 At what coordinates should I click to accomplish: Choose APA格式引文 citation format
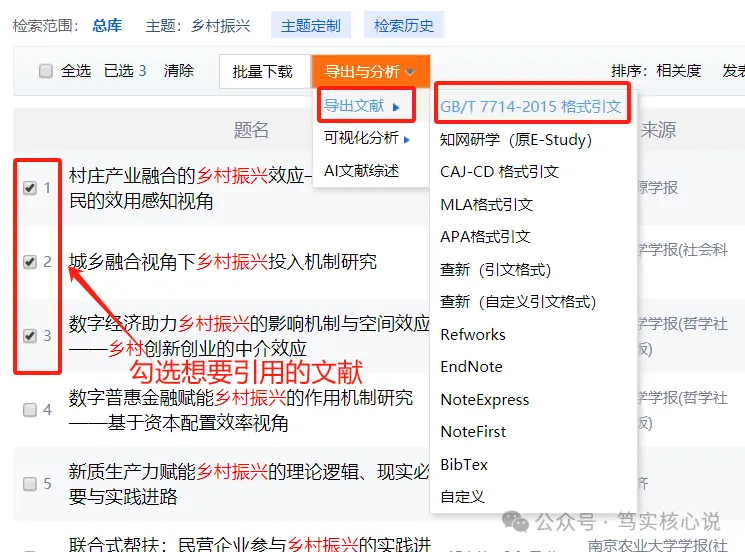(x=485, y=237)
